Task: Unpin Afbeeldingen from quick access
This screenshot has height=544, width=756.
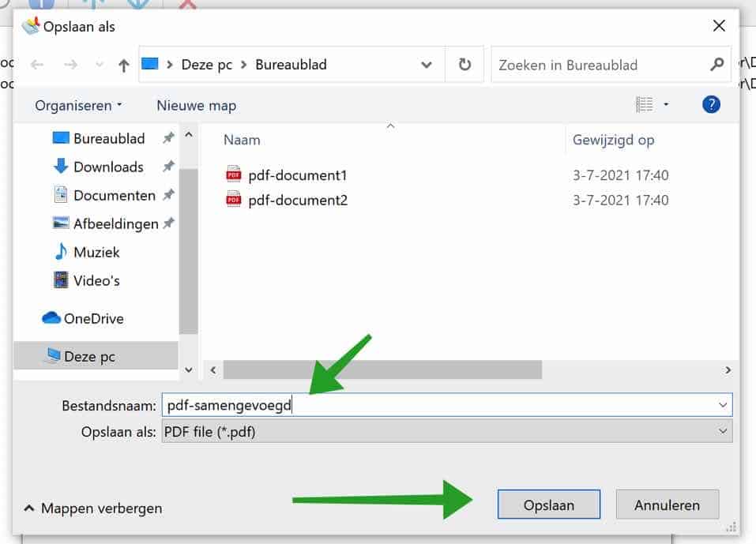Action: [167, 223]
